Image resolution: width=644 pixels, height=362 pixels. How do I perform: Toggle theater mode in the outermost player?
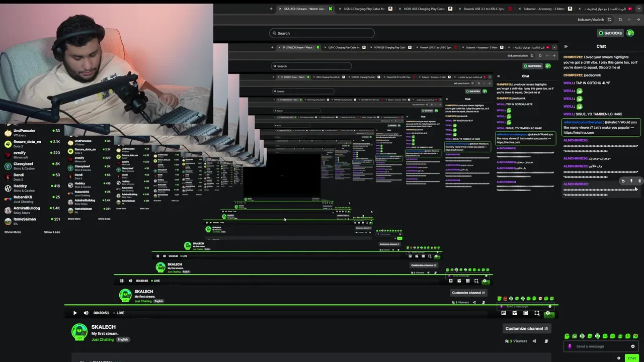[x=526, y=313]
